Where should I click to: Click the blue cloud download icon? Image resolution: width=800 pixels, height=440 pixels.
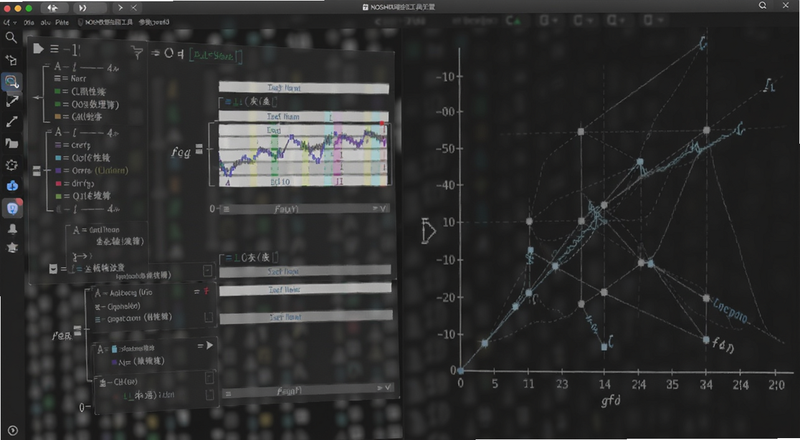12,186
